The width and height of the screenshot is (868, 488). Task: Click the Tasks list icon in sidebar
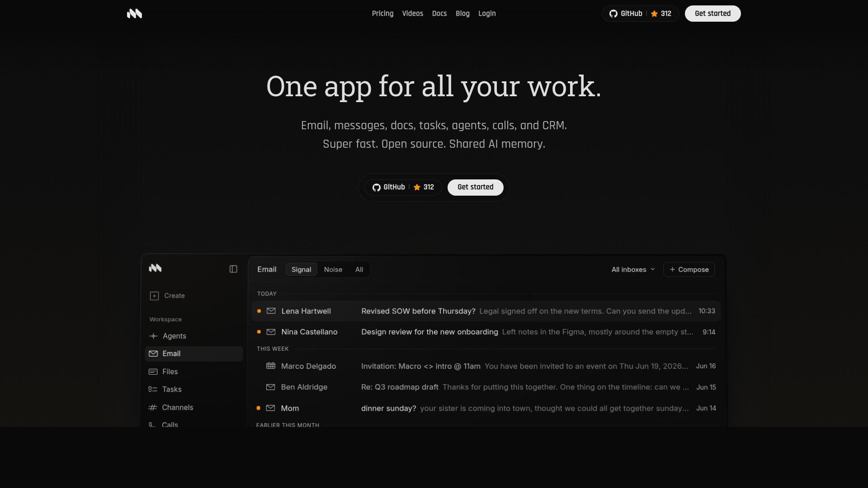[153, 389]
